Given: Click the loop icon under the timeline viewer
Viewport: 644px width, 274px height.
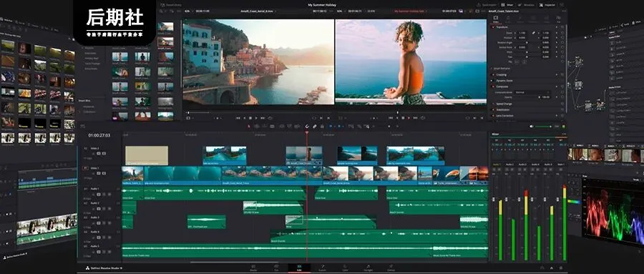Looking at the screenshot, I should pos(423,118).
